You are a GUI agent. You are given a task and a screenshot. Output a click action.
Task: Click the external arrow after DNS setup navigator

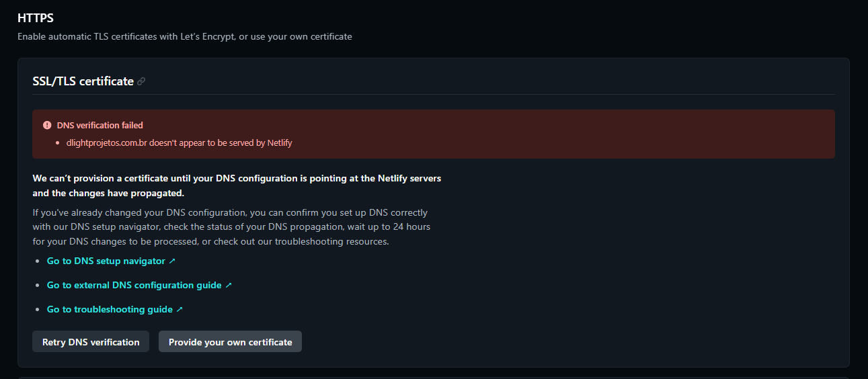(x=172, y=261)
